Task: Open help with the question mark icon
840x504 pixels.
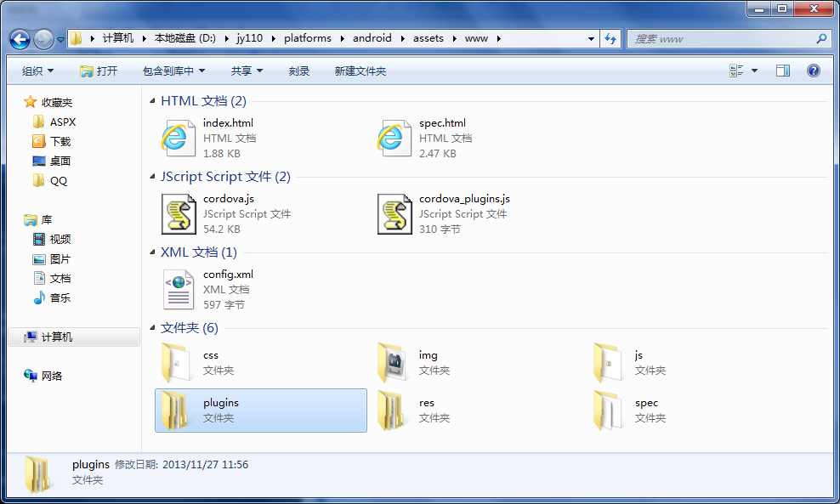Action: tap(813, 71)
